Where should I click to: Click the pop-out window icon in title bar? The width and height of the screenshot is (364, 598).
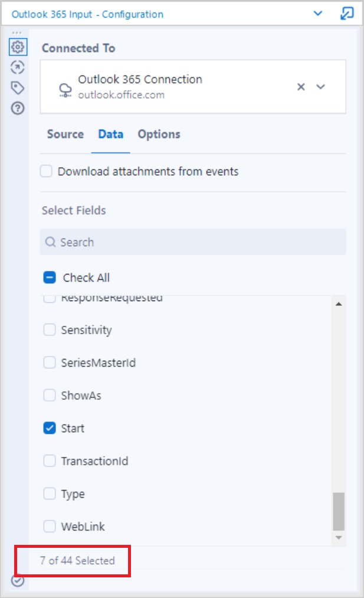[x=346, y=14]
